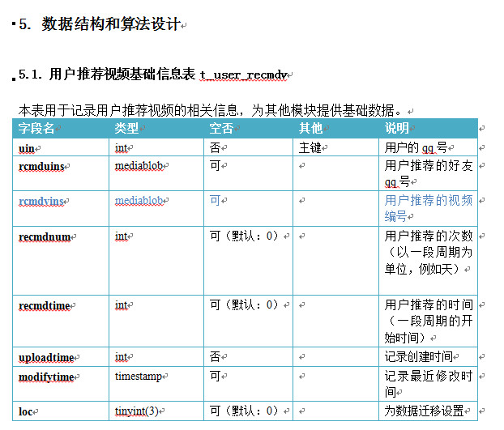Click '可（默认：0）' in the loc row

coord(244,411)
